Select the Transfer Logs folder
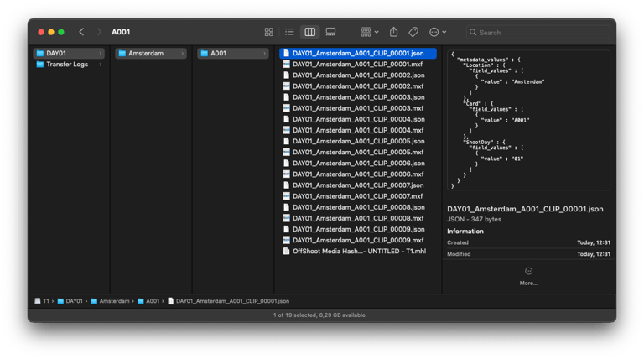Image resolution: width=644 pixels, height=359 pixels. (x=67, y=65)
